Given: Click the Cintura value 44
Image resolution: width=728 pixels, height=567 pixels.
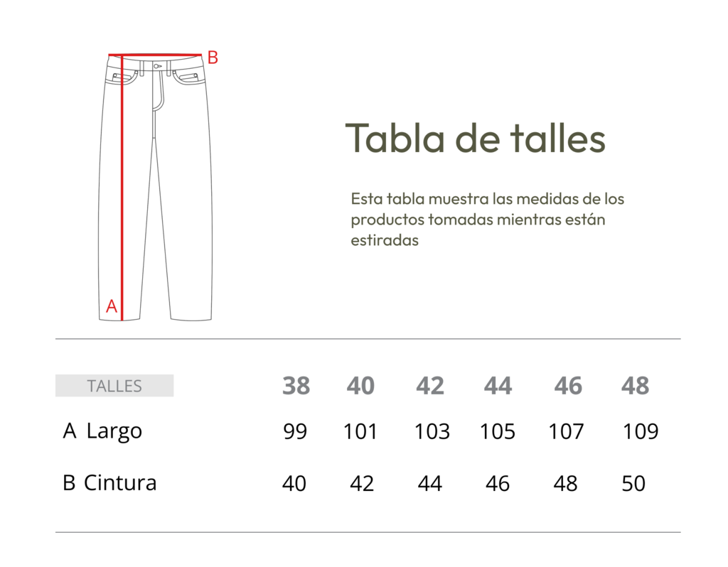Looking at the screenshot, I should pyautogui.click(x=429, y=483).
